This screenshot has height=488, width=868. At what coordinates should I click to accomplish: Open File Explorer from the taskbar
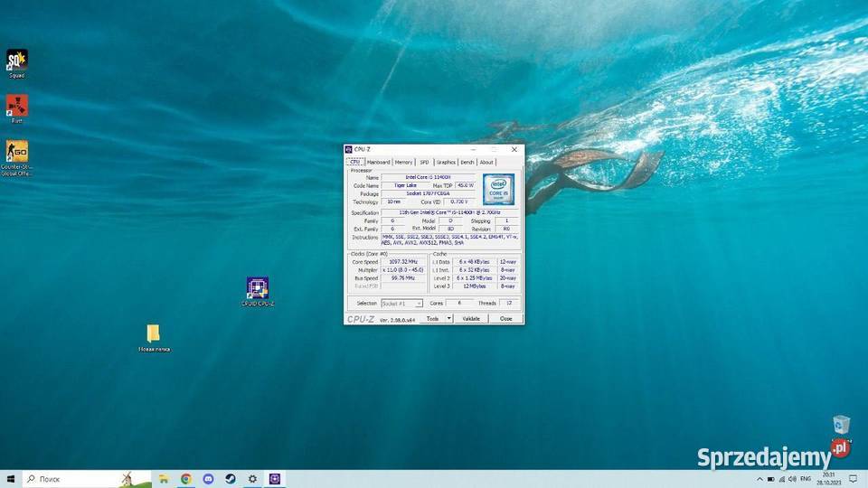tap(164, 479)
